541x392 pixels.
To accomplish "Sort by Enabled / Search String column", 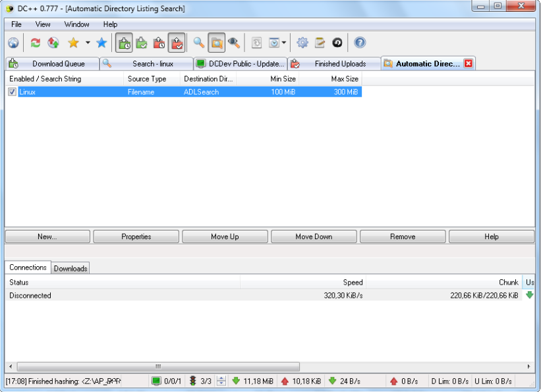I will [x=65, y=79].
